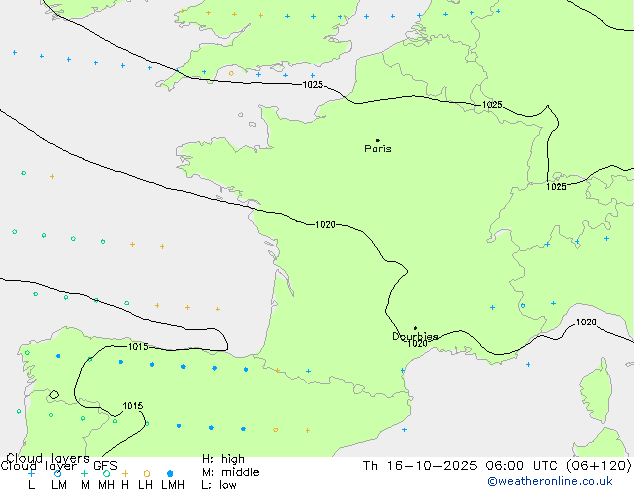Click the 1020 isobar label below Dourbies
Screen dimensions: 634x490
(x=417, y=344)
